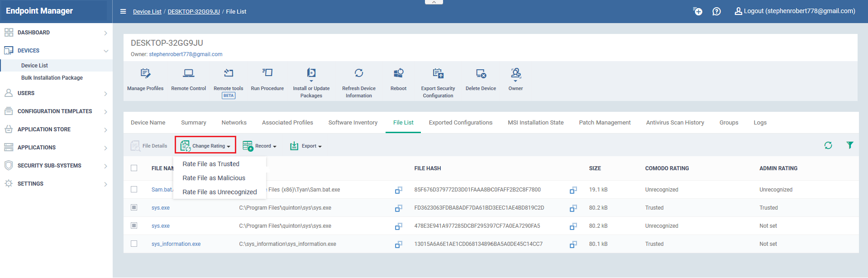868x278 pixels.
Task: Uncheck the Trusted sys.exe row checkbox
Action: click(134, 207)
